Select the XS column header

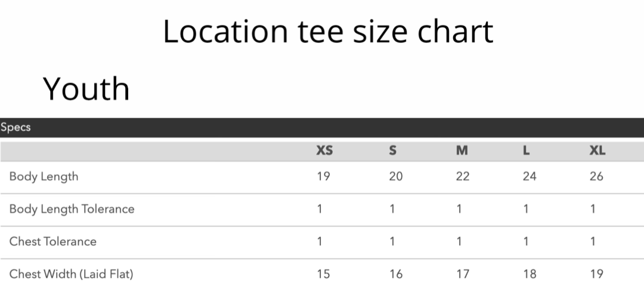point(324,151)
